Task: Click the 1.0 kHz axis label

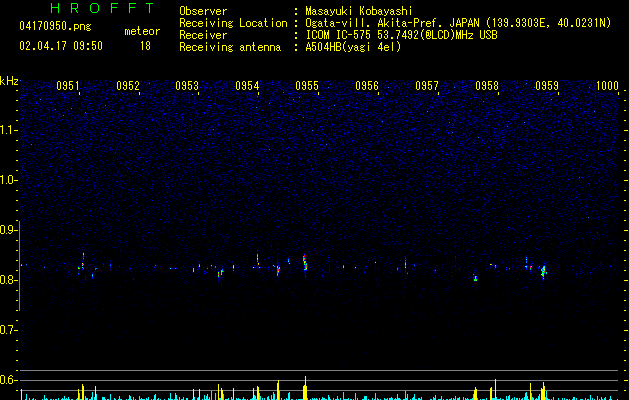Action: click(x=9, y=180)
